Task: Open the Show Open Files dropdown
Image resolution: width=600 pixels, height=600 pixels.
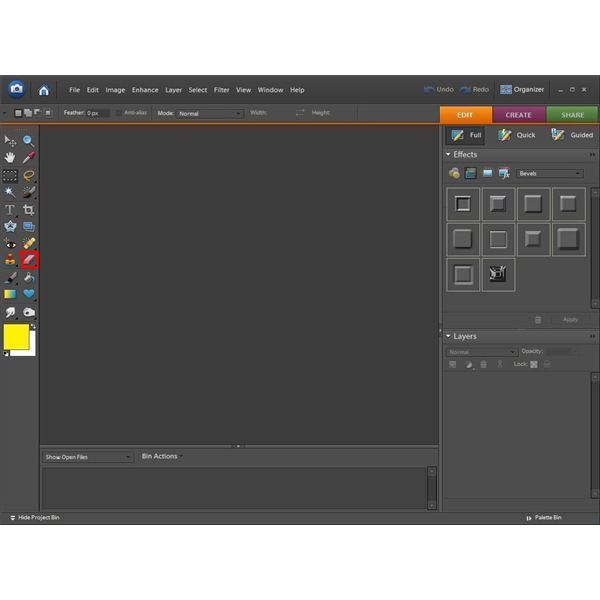Action: pos(87,457)
